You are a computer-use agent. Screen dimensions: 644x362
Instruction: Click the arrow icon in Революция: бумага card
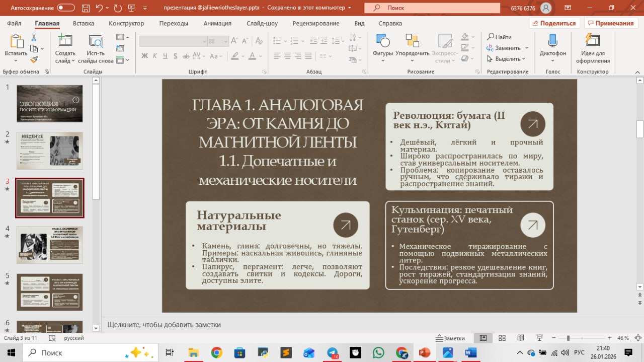click(533, 124)
